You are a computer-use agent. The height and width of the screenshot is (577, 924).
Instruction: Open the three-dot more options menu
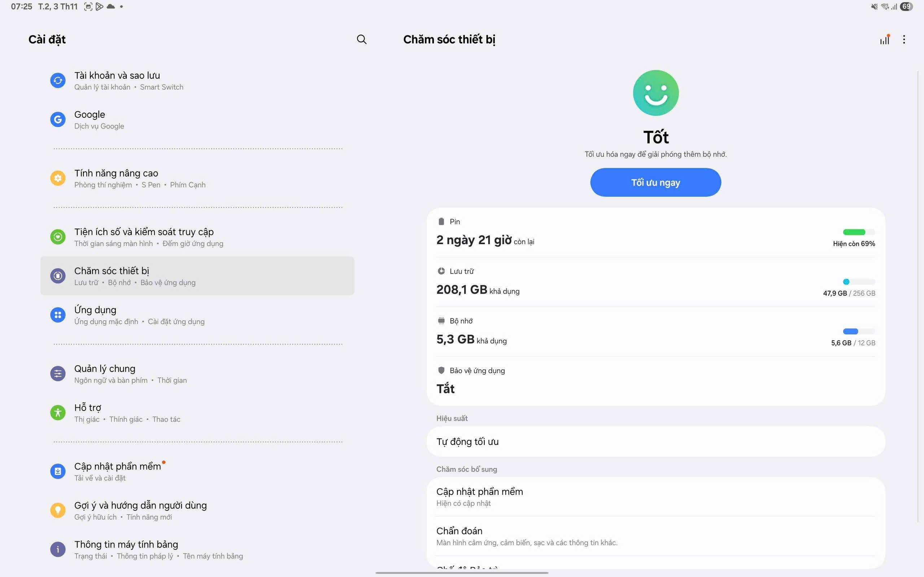904,39
